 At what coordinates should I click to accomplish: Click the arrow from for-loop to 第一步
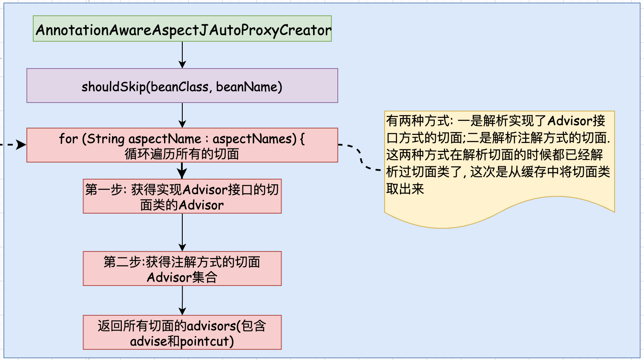click(x=182, y=171)
